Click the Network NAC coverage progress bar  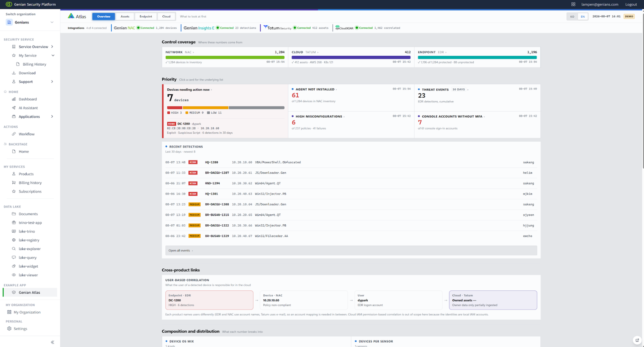225,57
